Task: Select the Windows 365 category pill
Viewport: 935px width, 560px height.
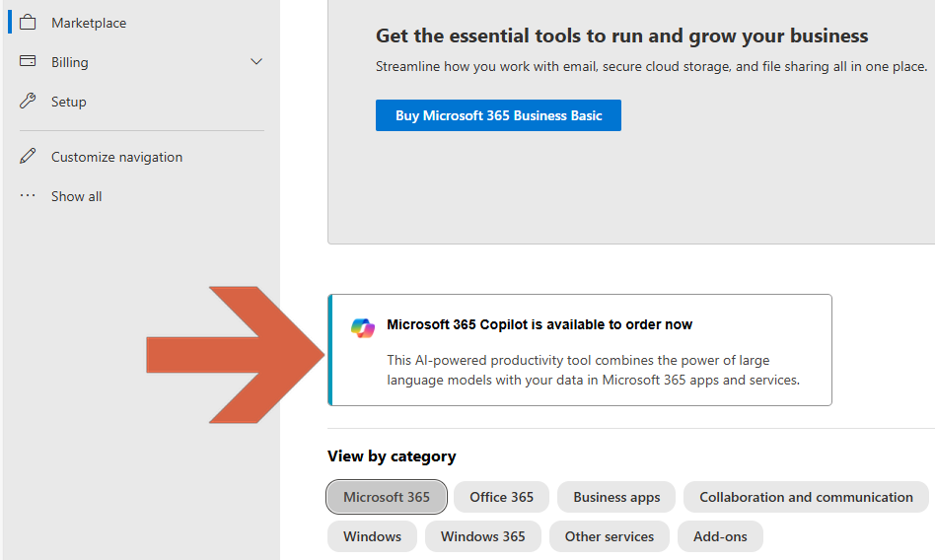Action: pos(483,536)
